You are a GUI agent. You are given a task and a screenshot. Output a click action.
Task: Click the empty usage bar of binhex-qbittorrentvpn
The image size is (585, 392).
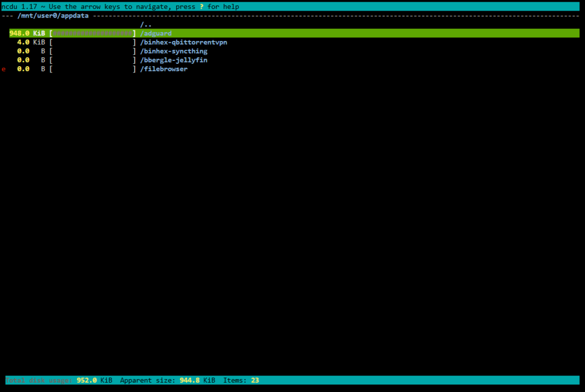[92, 42]
